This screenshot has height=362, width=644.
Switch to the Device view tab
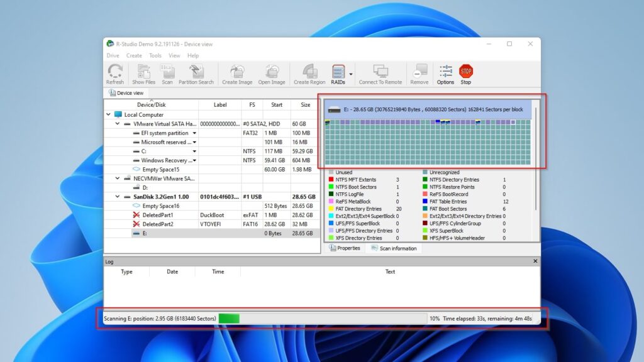(126, 93)
